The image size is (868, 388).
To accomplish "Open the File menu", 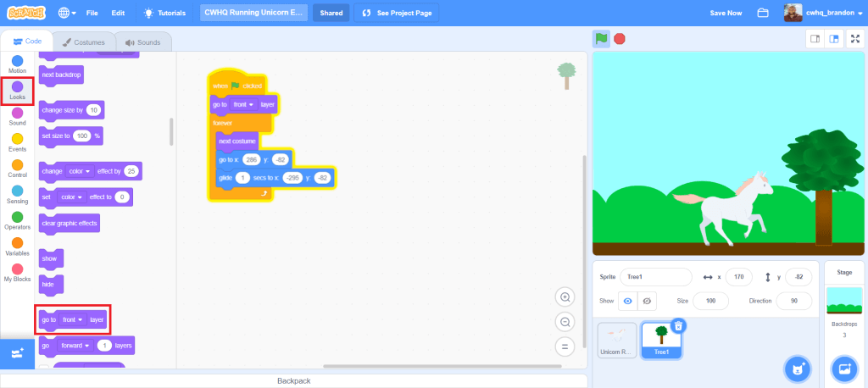I will click(x=92, y=13).
